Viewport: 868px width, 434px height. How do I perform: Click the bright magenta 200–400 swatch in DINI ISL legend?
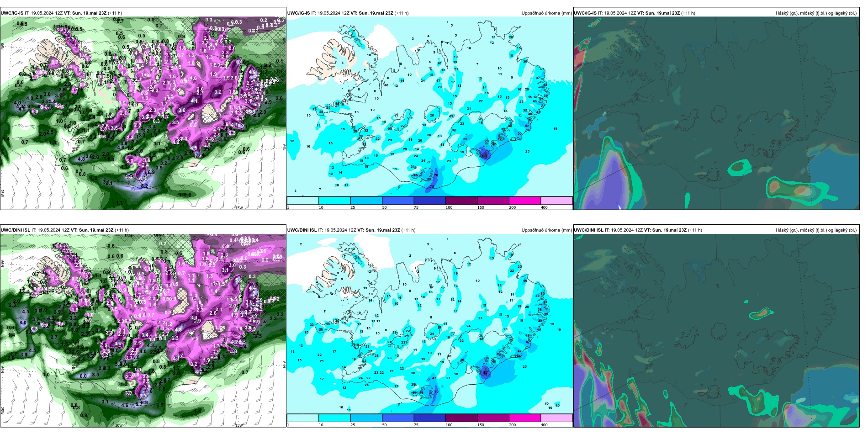point(525,418)
